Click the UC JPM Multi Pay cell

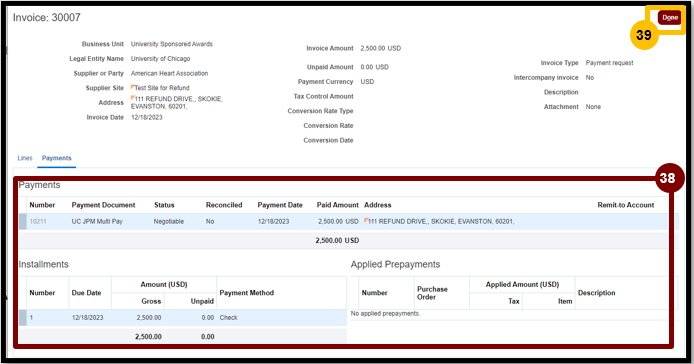click(97, 221)
